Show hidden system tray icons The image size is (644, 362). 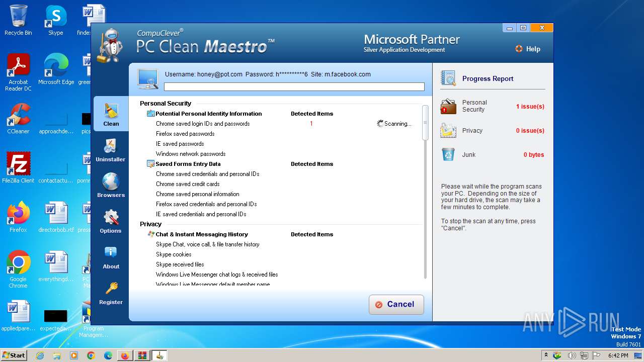[x=546, y=355]
